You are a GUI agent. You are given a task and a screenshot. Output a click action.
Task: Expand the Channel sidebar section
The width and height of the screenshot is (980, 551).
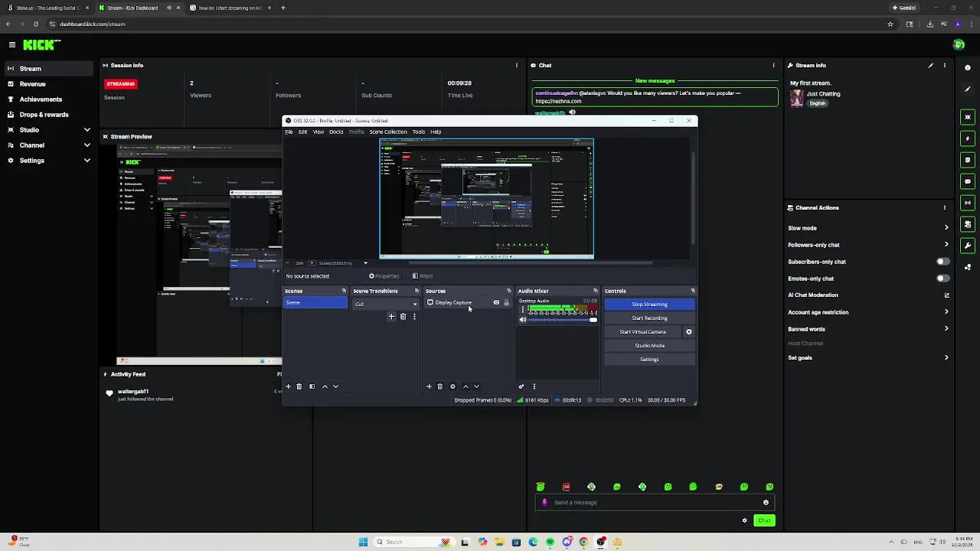coord(87,145)
